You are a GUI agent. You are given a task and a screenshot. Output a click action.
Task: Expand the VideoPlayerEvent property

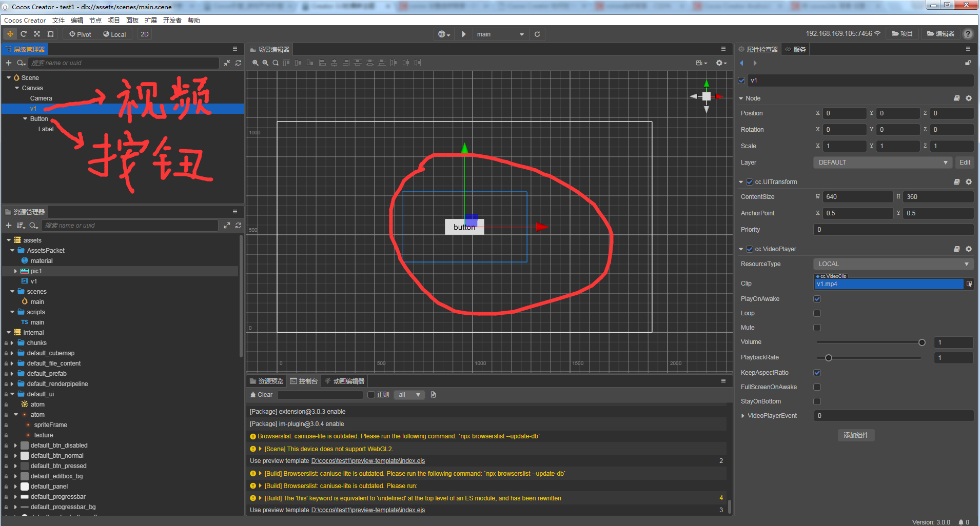[743, 416]
